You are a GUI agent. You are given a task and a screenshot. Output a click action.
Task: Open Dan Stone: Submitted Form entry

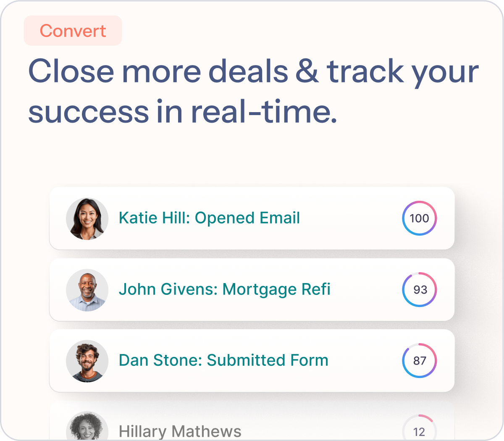[x=223, y=360]
